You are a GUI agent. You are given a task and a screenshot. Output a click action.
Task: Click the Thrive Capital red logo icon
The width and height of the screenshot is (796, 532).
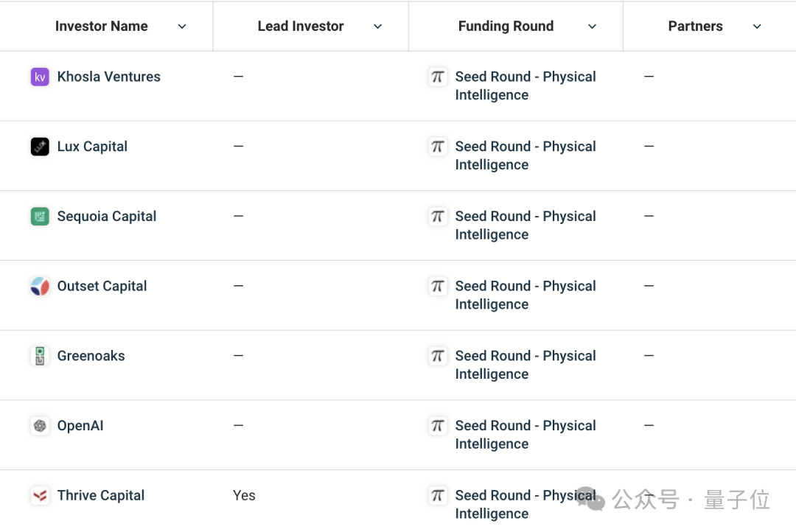click(40, 496)
